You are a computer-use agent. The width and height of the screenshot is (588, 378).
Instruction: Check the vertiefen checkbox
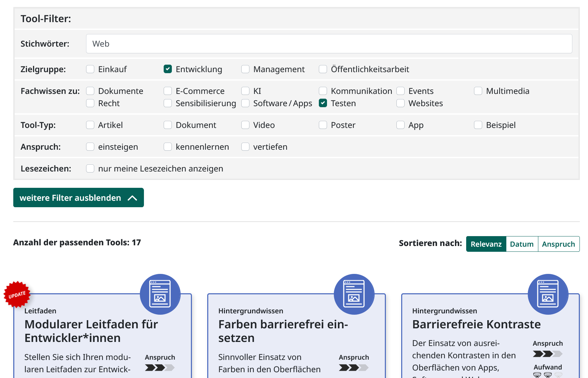coord(245,147)
